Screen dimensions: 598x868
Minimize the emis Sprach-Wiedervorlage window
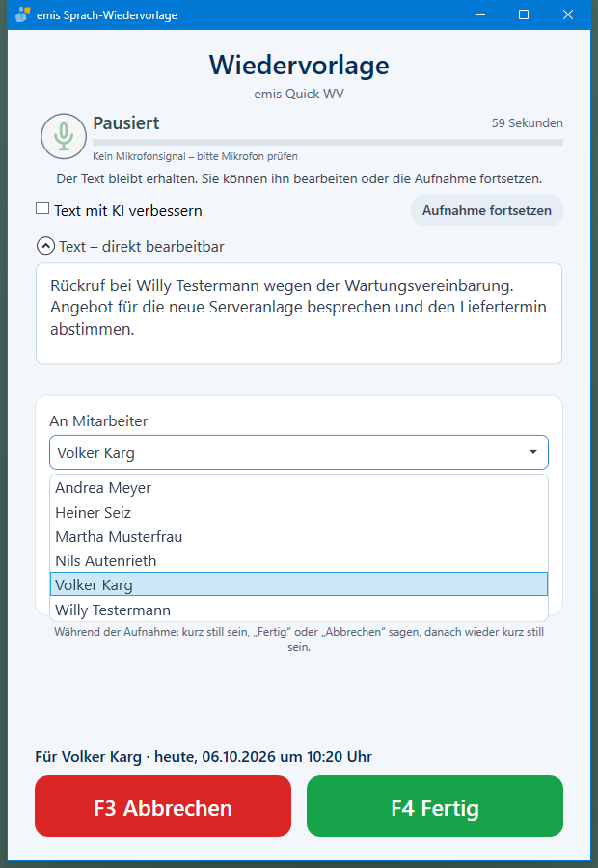[480, 14]
